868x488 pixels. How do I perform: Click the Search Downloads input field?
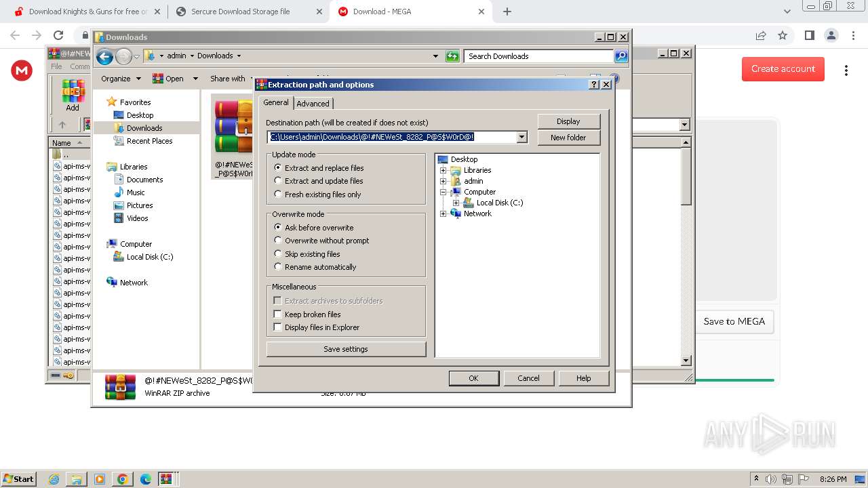539,56
